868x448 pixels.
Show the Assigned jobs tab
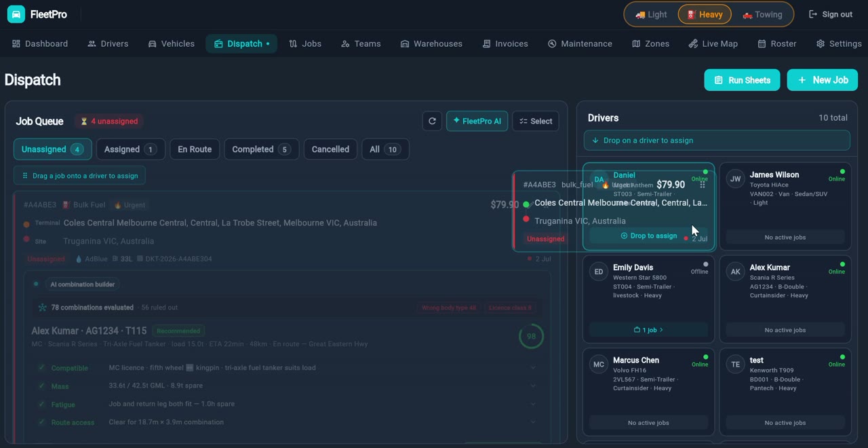(130, 149)
